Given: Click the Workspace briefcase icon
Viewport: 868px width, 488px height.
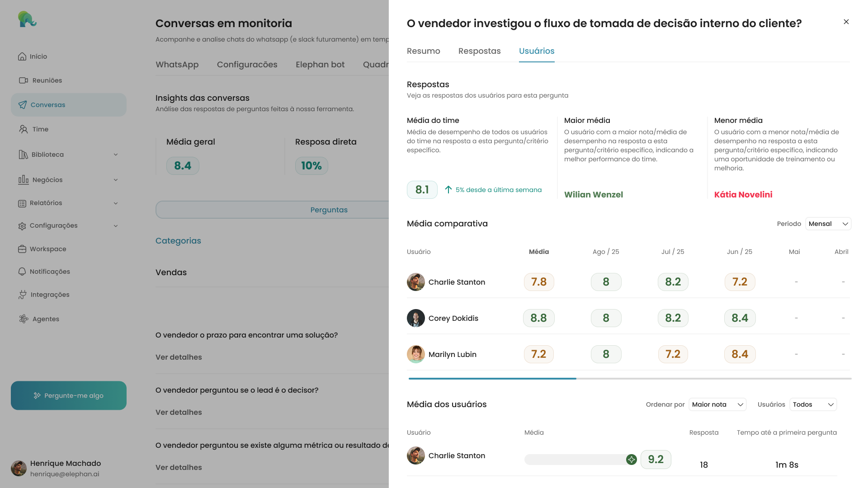Looking at the screenshot, I should (22, 249).
